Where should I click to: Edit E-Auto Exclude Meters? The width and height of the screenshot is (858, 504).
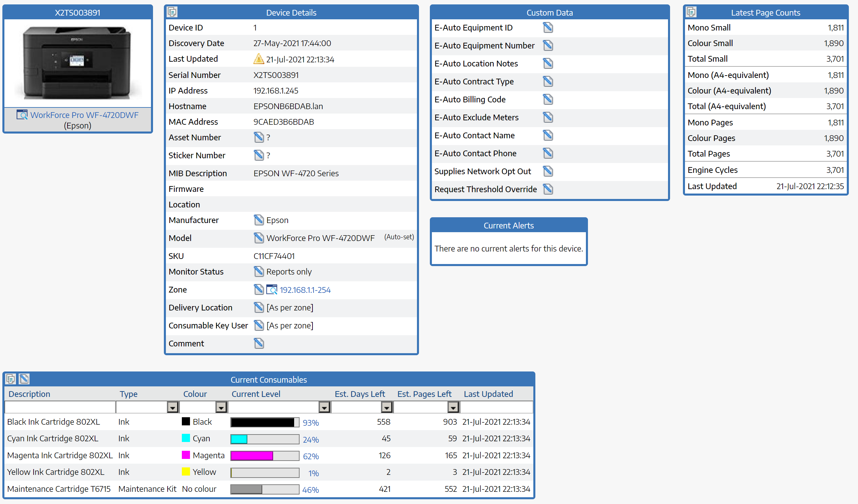click(x=548, y=118)
